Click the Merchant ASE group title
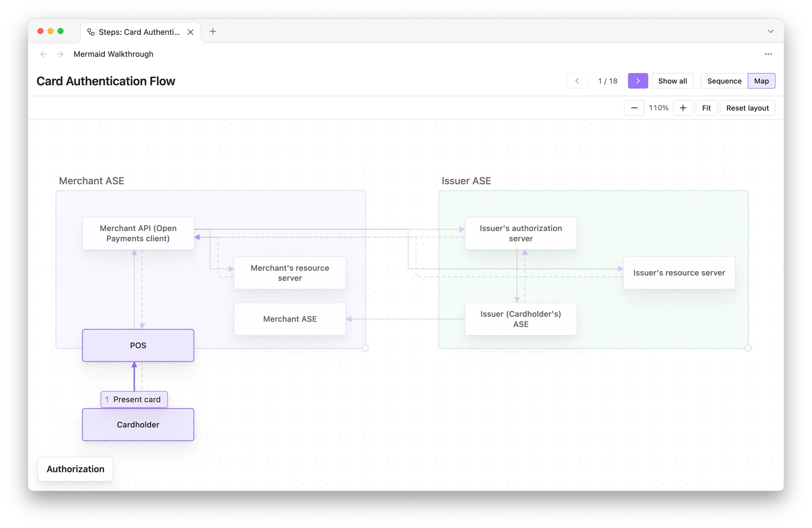 coord(92,181)
